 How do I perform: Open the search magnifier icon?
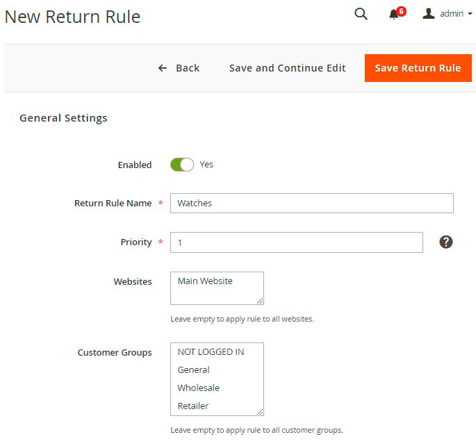coord(361,14)
